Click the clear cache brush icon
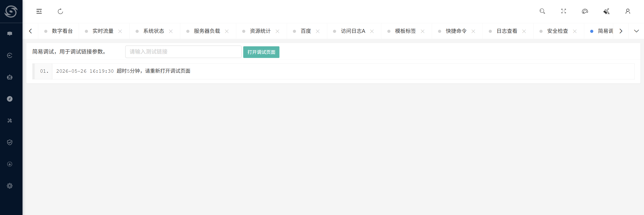The width and height of the screenshot is (644, 215). pos(606,11)
